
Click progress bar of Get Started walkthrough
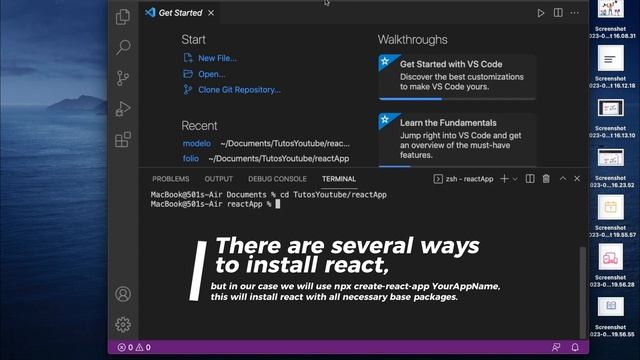pyautogui.click(x=457, y=99)
